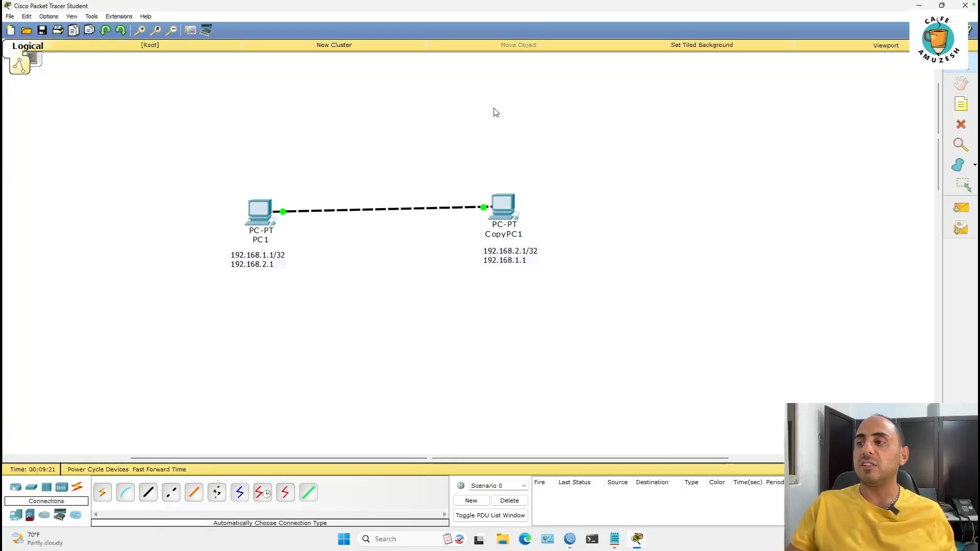
Task: Pick the Phone cable
Action: coord(217,492)
